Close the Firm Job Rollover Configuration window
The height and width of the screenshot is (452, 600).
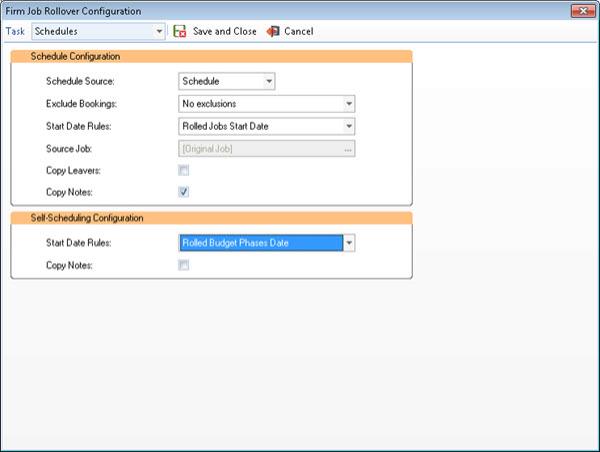click(583, 11)
